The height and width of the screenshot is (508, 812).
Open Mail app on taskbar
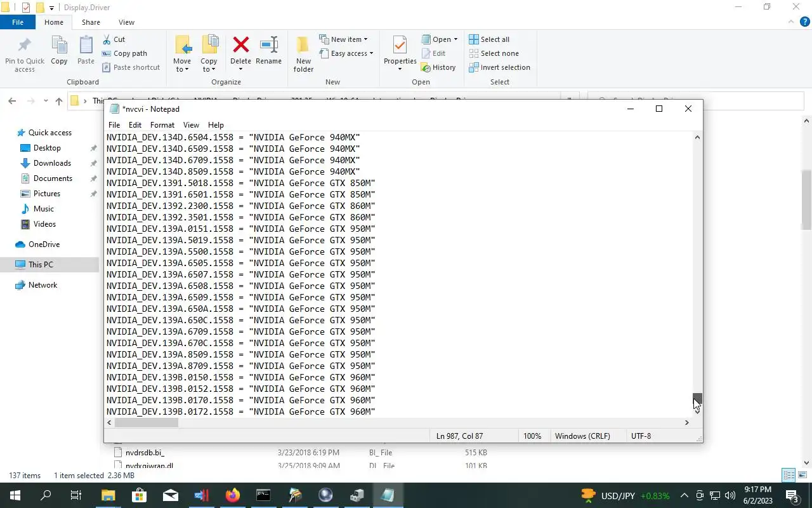(170, 495)
